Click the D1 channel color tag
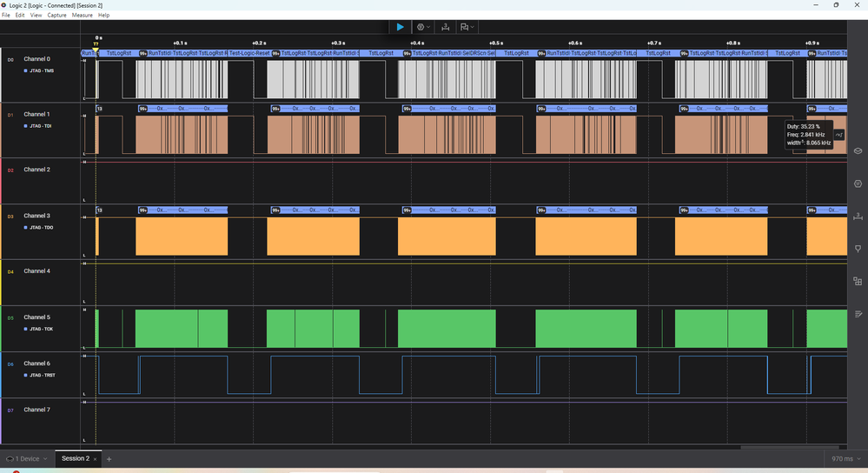Viewport: 868px width, 473px height. (10, 115)
